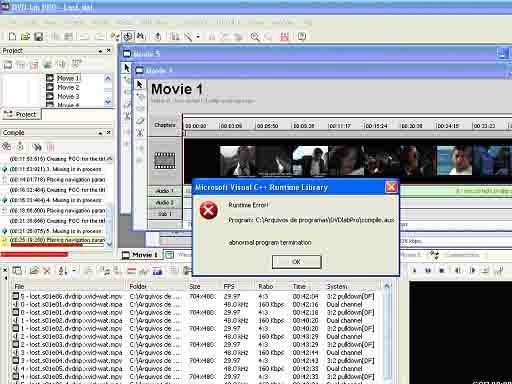This screenshot has width=512, height=384.
Task: Click the 00:03:09 chapter marker
Action: pyautogui.click(x=231, y=126)
